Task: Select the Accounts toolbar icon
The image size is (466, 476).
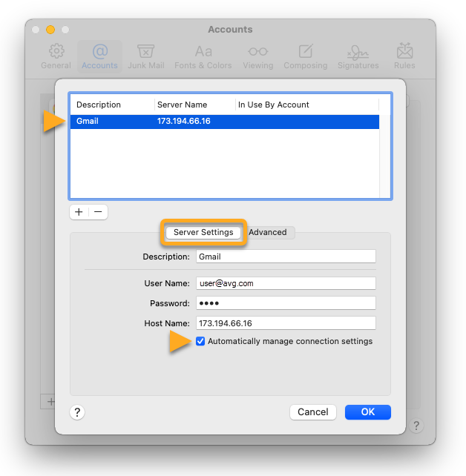Action: click(x=99, y=56)
